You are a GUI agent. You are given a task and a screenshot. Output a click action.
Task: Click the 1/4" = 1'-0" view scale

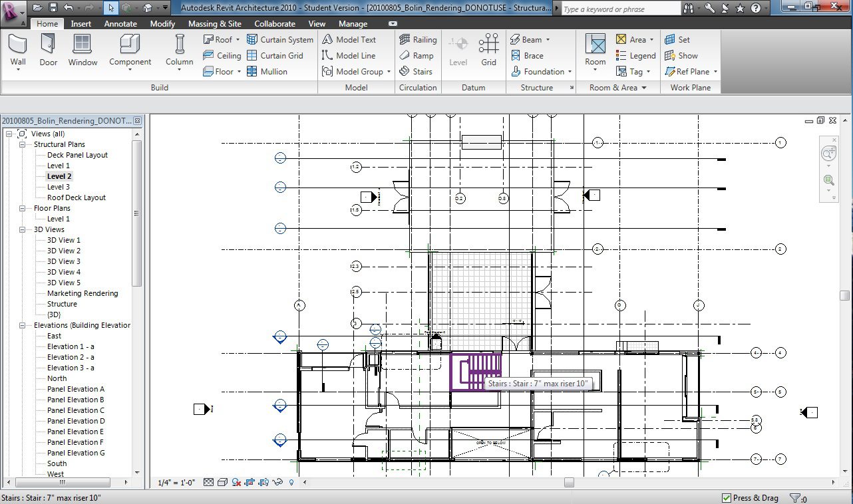coord(176,483)
